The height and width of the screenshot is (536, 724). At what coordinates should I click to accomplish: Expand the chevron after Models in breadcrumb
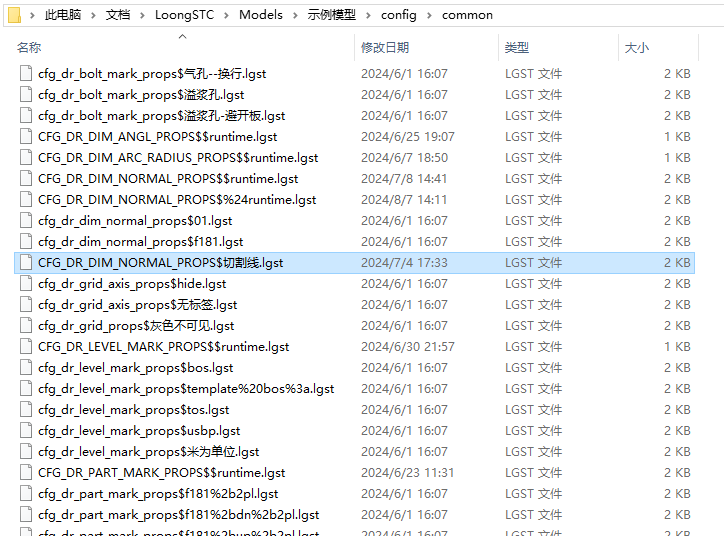295,15
